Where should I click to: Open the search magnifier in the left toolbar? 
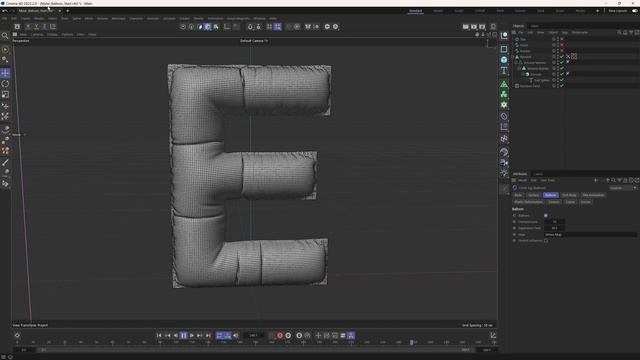click(5, 36)
